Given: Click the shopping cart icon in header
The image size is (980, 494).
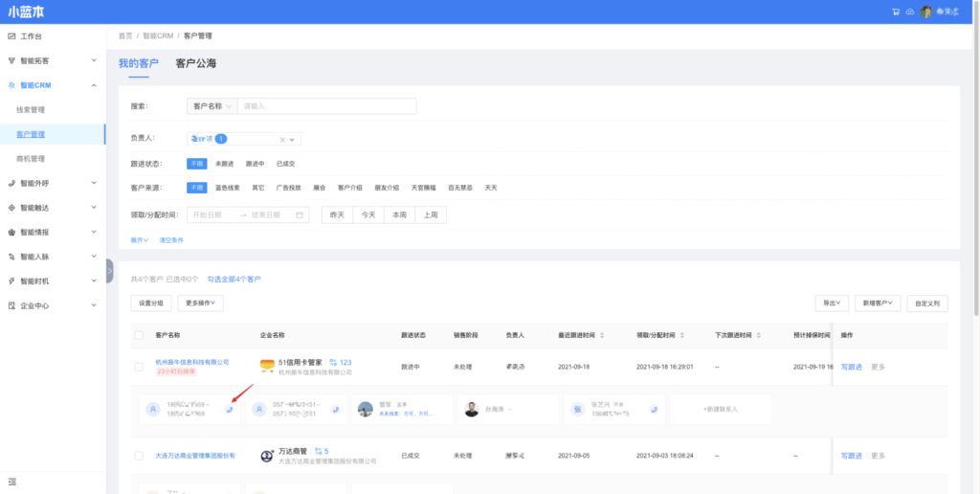Looking at the screenshot, I should (896, 11).
